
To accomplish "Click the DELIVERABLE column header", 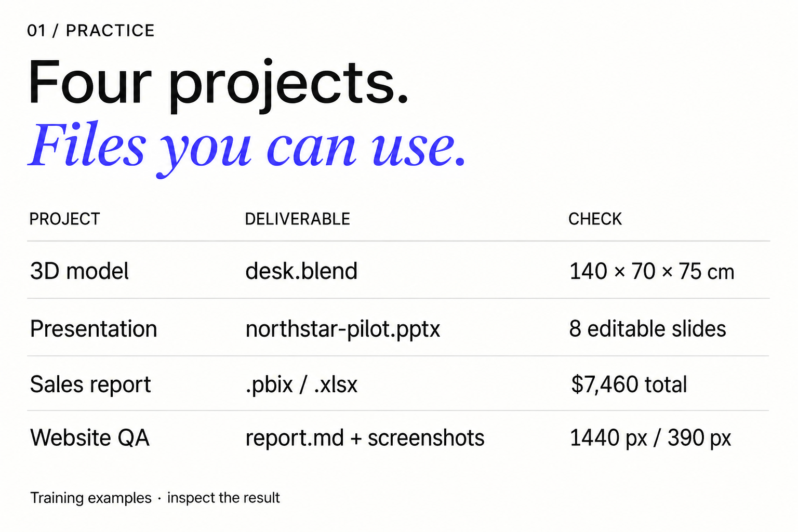I will (x=297, y=219).
